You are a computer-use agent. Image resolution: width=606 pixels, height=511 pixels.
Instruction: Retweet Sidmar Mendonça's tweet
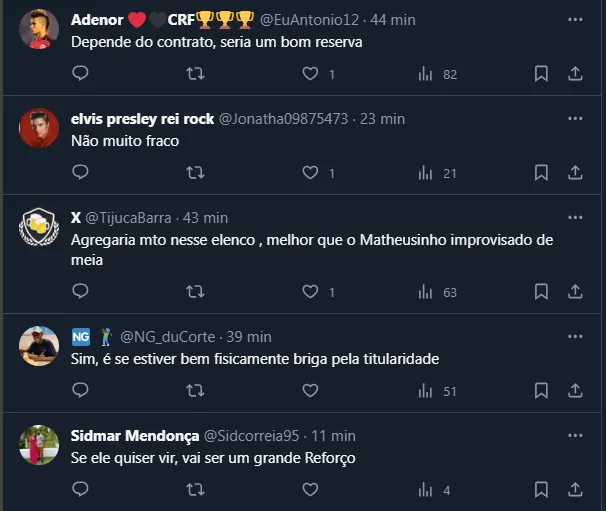(x=196, y=490)
